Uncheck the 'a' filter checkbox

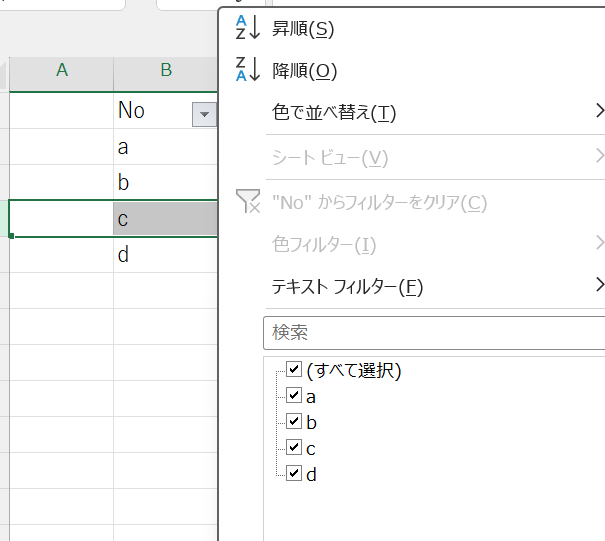[294, 396]
